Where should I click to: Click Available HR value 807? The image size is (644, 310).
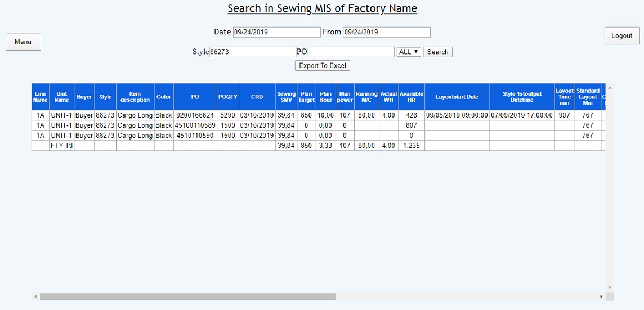point(412,125)
